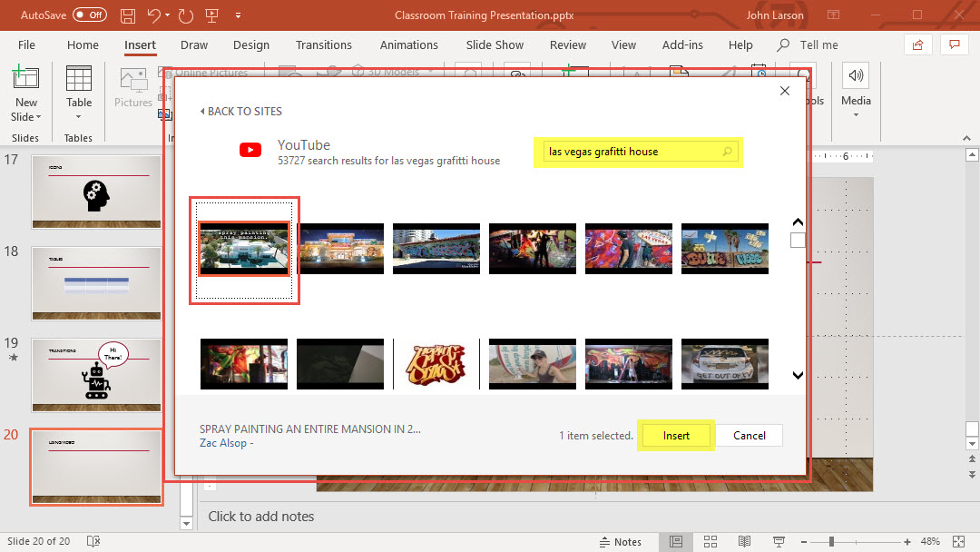Click the Share icon at top right

click(918, 44)
